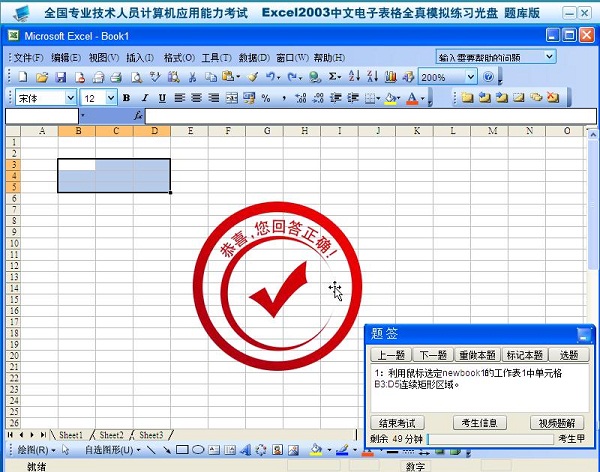Open the font size dropdown showing 12
This screenshot has width=600, height=472.
111,98
